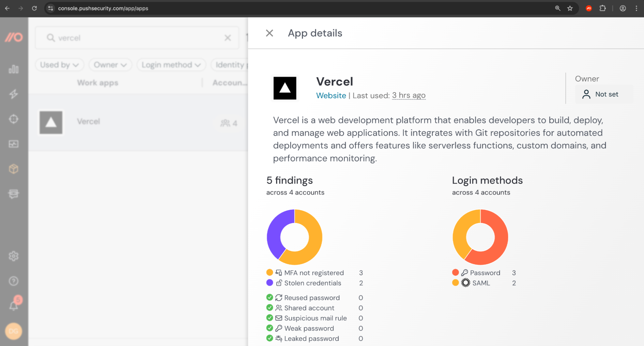This screenshot has width=644, height=346.
Task: Select the monitoring panel icon in sidebar
Action: coord(14,144)
